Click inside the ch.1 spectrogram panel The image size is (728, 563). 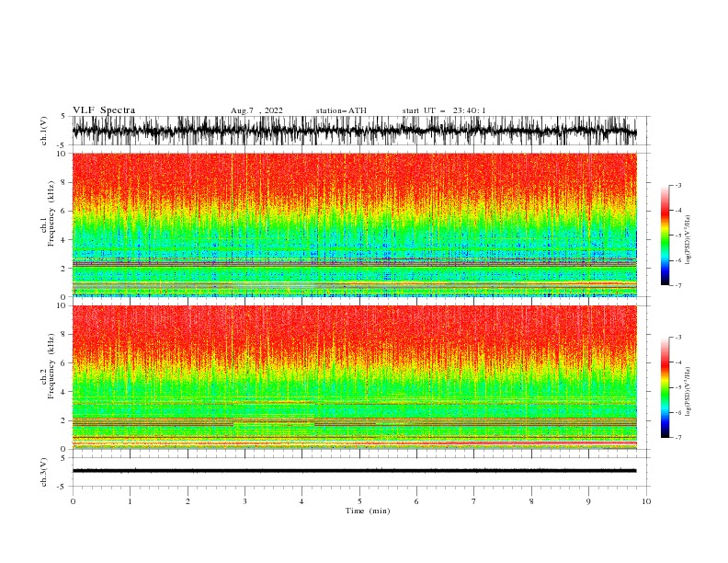pos(355,224)
